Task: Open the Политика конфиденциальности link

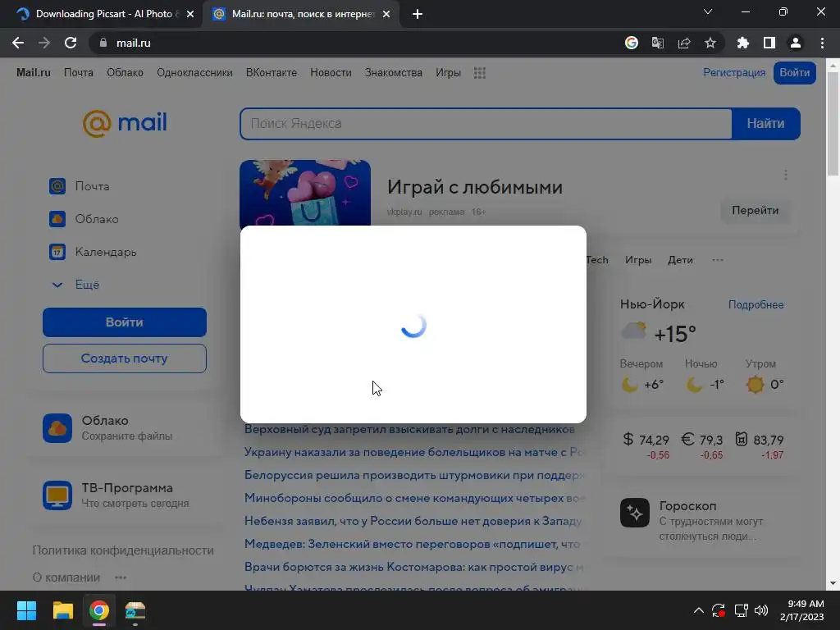Action: (123, 550)
